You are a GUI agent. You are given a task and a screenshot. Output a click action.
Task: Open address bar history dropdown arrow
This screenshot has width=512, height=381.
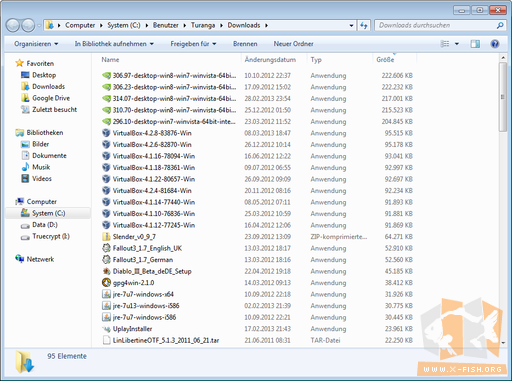pyautogui.click(x=351, y=25)
